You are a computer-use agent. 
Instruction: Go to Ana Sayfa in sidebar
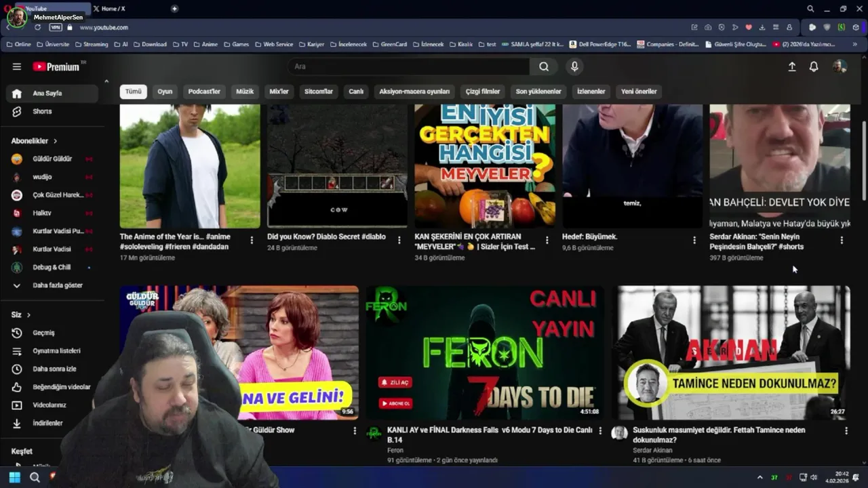(52, 94)
